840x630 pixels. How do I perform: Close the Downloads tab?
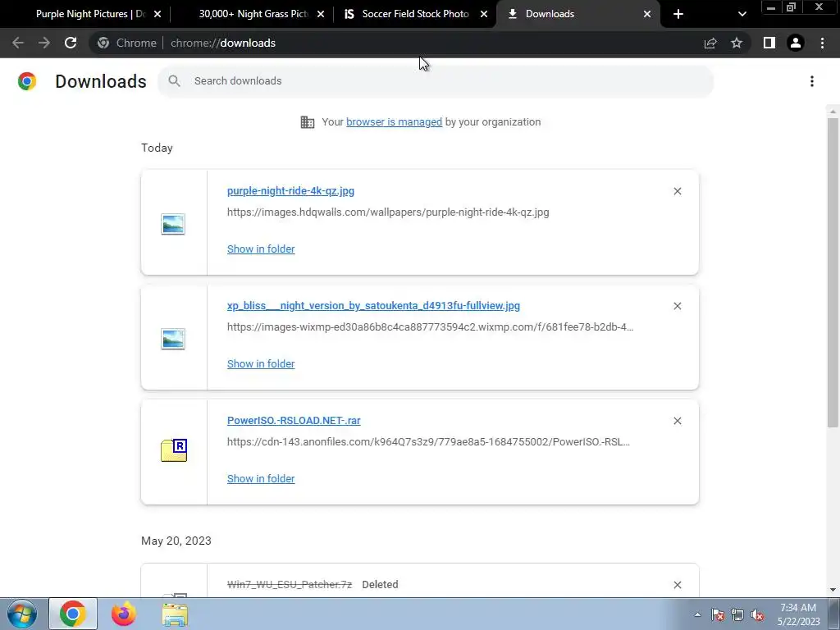point(647,14)
